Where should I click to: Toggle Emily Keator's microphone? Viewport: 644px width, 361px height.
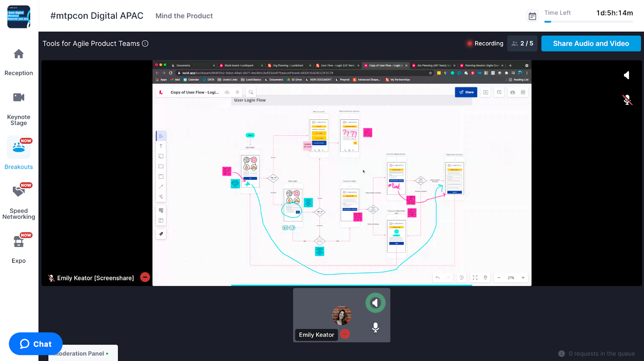(375, 328)
